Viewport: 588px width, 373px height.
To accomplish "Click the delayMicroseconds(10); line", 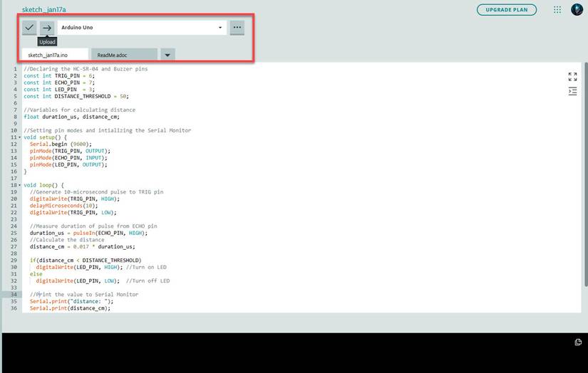I will (x=63, y=206).
